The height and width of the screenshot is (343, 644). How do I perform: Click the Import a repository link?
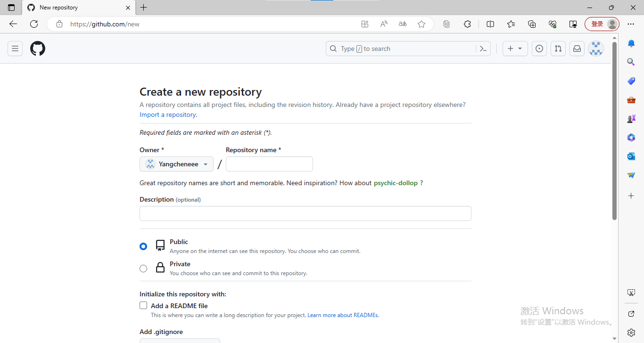pyautogui.click(x=168, y=114)
